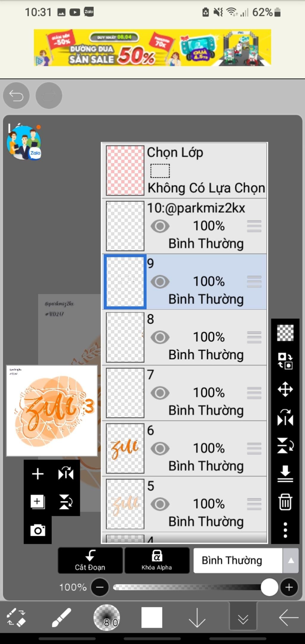Tap the add new layer plus icon
The image size is (305, 644).
tap(38, 474)
